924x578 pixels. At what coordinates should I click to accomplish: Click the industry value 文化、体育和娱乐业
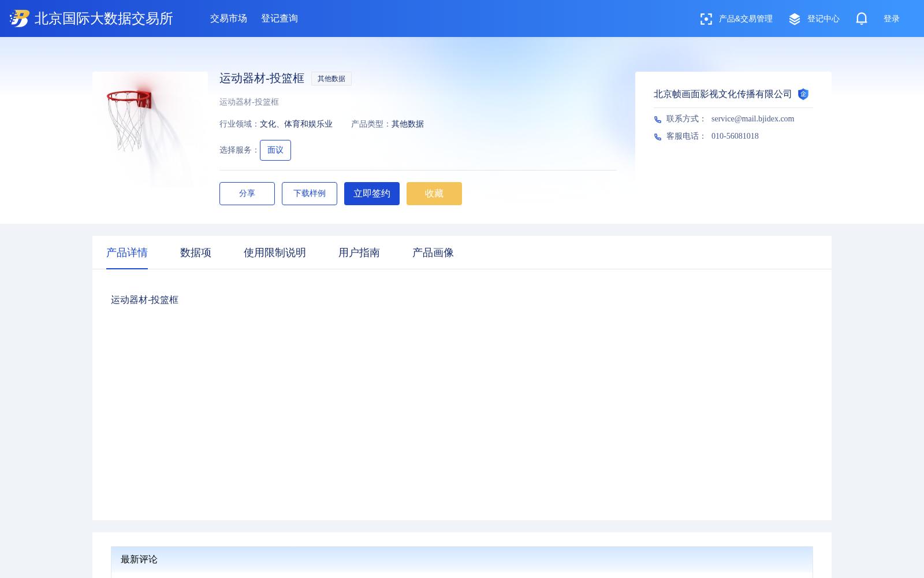coord(296,124)
